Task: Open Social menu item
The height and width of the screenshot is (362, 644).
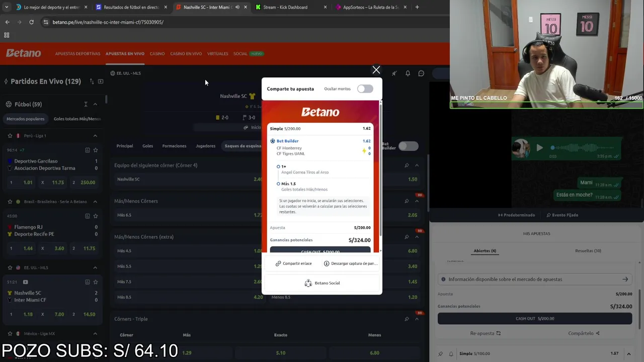Action: click(240, 54)
